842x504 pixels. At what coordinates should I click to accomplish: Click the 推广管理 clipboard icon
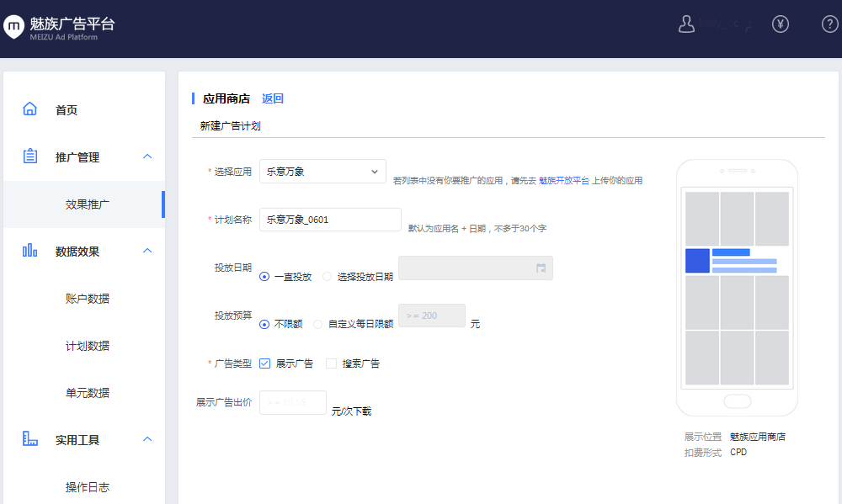click(x=29, y=157)
